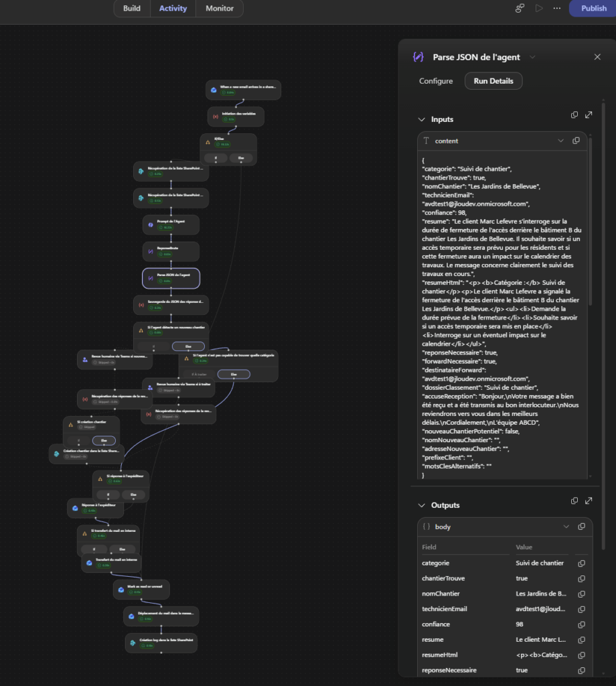Click the Else branch under Si création chantier
This screenshot has height=686, width=616.
click(x=104, y=441)
